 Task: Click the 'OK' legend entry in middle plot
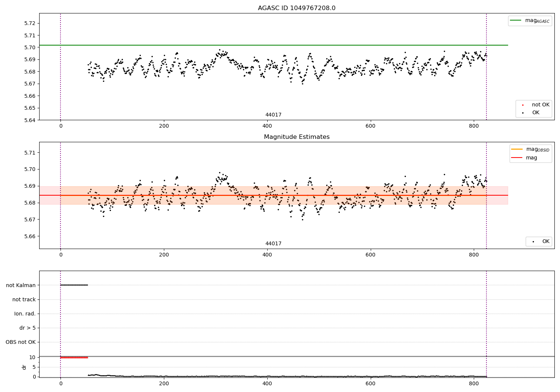pyautogui.click(x=540, y=242)
